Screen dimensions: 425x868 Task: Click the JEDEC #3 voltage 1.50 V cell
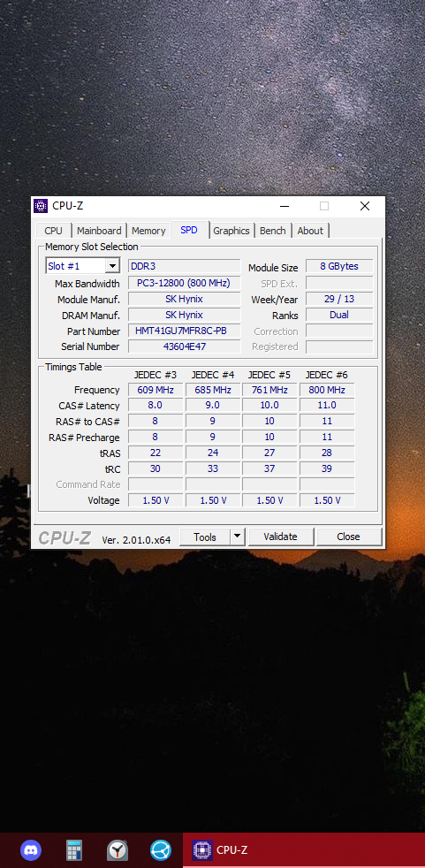click(156, 500)
